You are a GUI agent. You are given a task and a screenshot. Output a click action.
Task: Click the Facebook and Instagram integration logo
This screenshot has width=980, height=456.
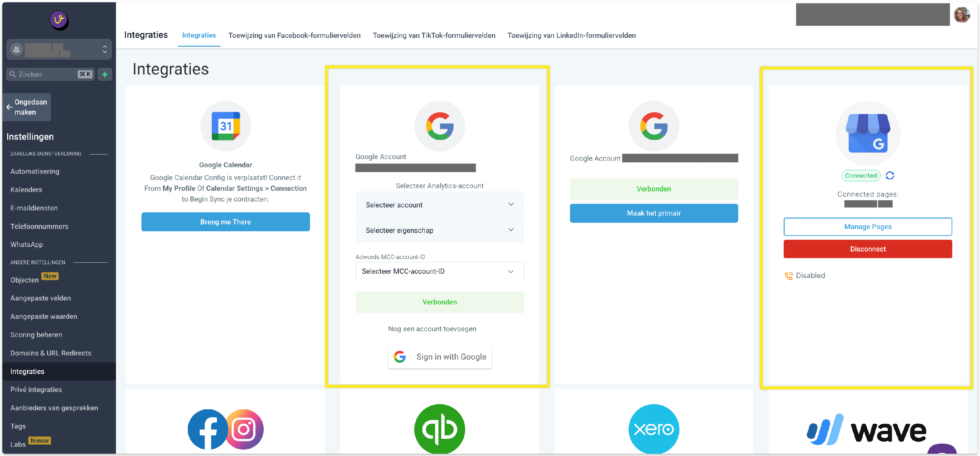tap(225, 429)
